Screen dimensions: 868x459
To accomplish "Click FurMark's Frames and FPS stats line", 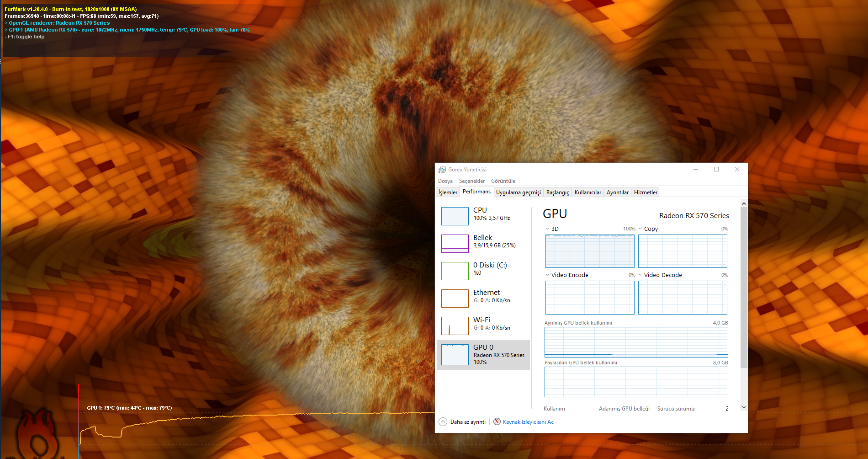I will pyautogui.click(x=82, y=16).
